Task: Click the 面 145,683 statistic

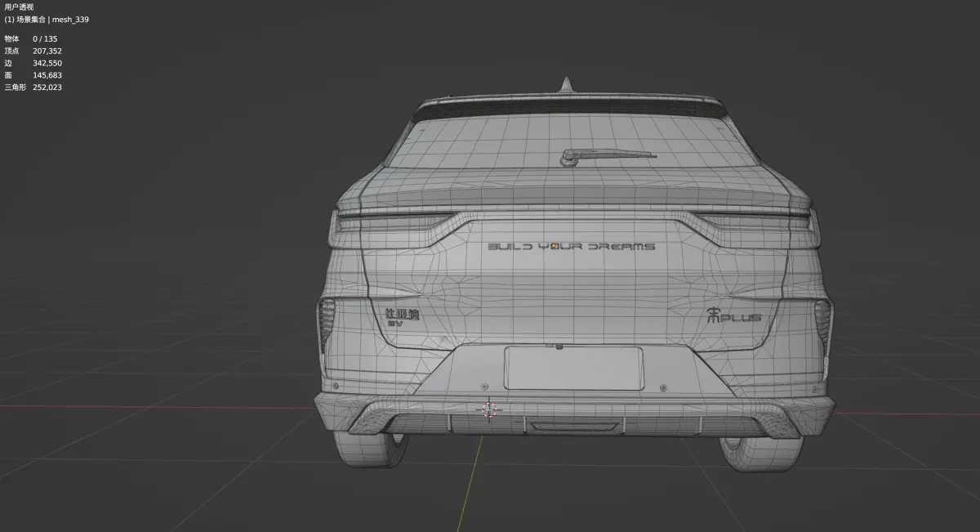Action: tap(33, 75)
